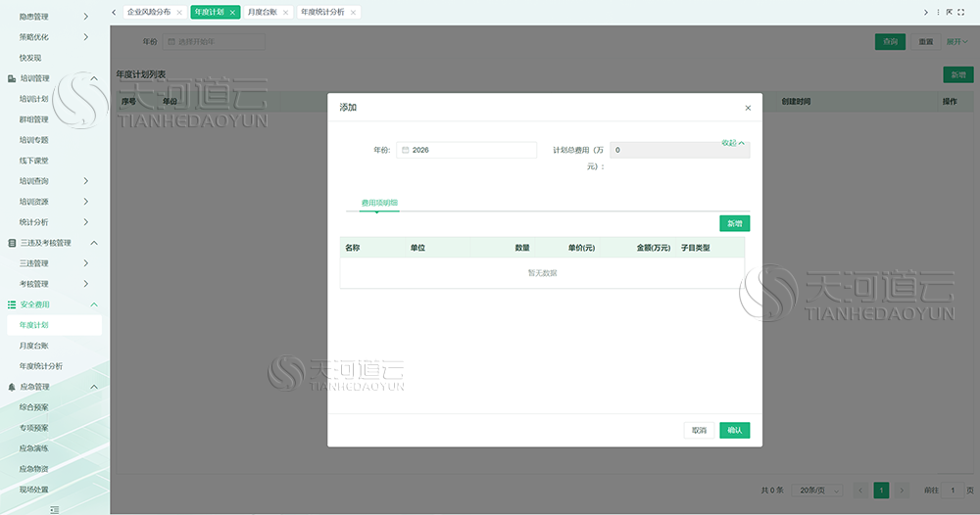Open 现场处置 in the sidebar
The width and height of the screenshot is (980, 515).
point(33,490)
